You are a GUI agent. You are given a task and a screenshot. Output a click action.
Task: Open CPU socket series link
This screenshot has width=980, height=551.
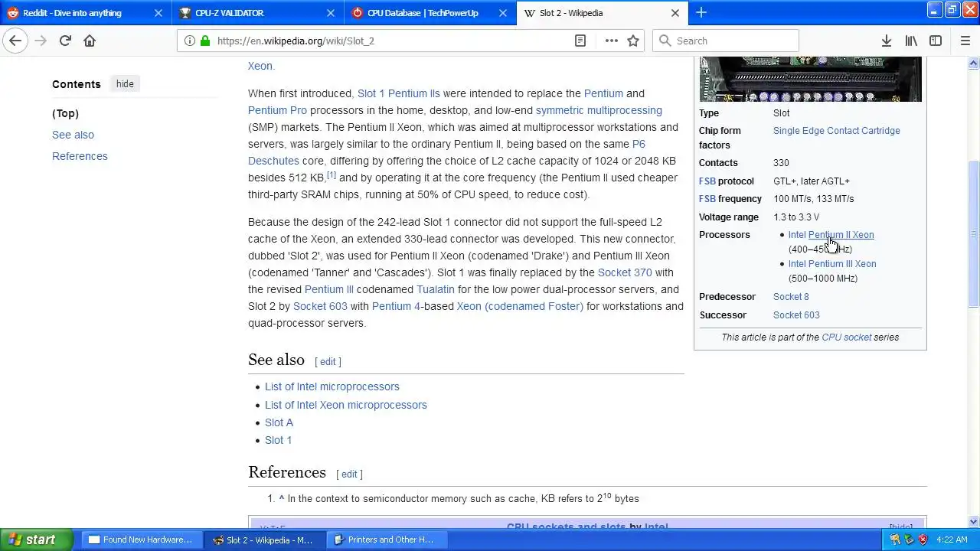(846, 337)
